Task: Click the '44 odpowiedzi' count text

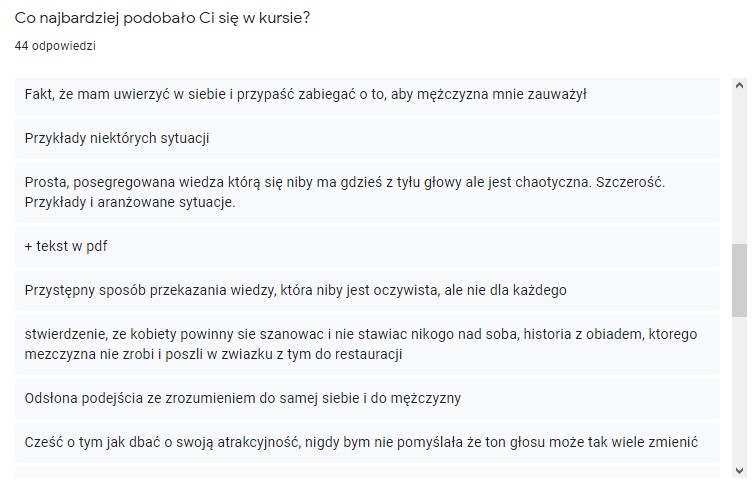Action: (55, 46)
